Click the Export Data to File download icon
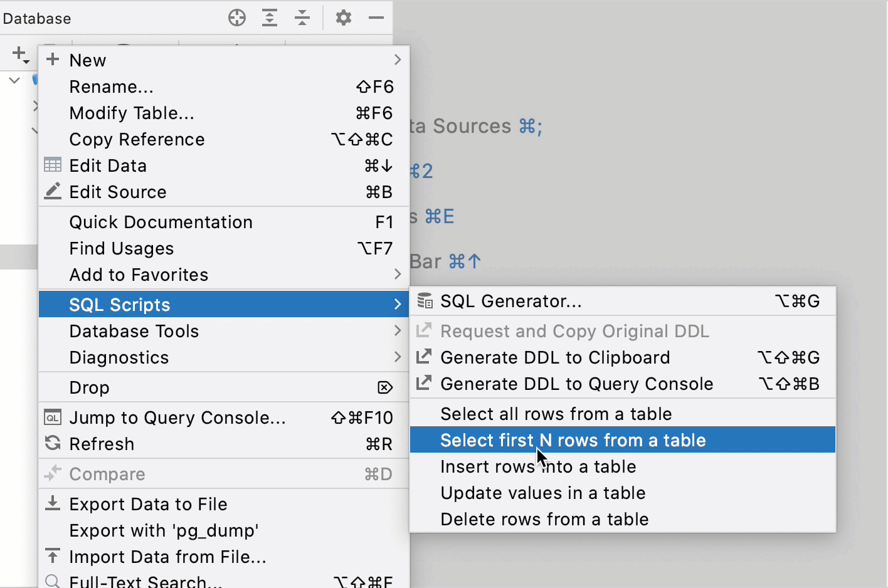This screenshot has width=888, height=588. tap(53, 503)
